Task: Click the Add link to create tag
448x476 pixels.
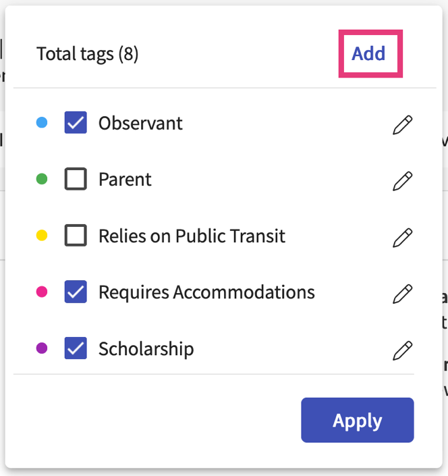Action: 368,53
